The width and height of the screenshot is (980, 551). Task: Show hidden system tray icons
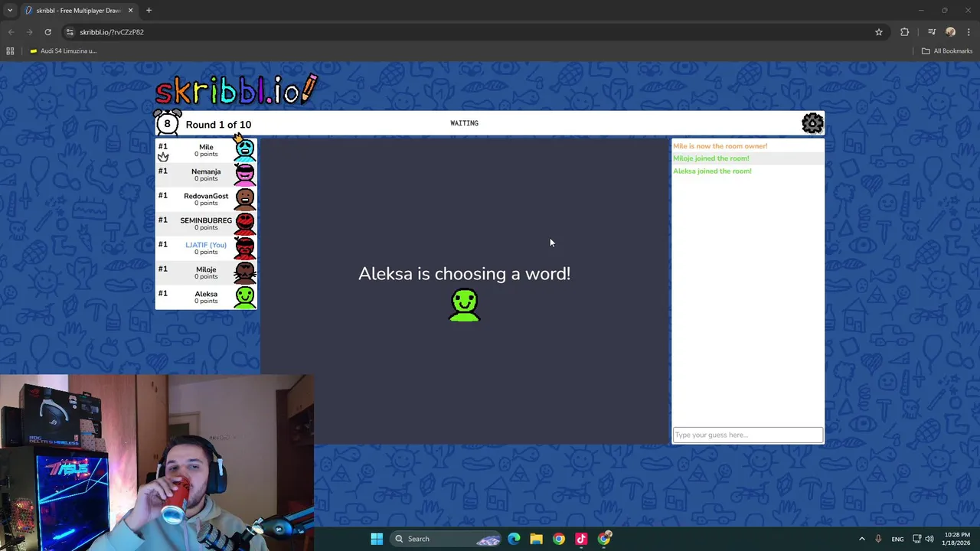point(861,539)
